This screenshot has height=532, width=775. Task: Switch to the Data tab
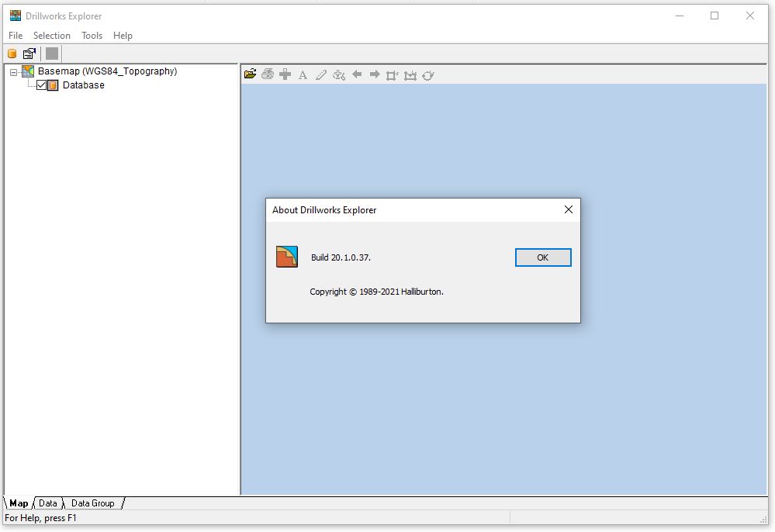click(x=48, y=503)
